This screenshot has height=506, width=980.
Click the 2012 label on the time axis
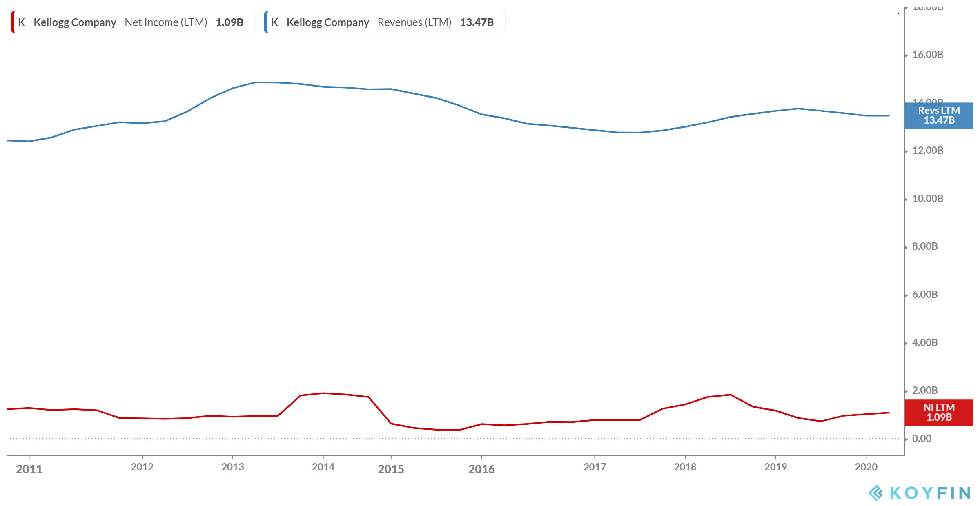click(142, 467)
